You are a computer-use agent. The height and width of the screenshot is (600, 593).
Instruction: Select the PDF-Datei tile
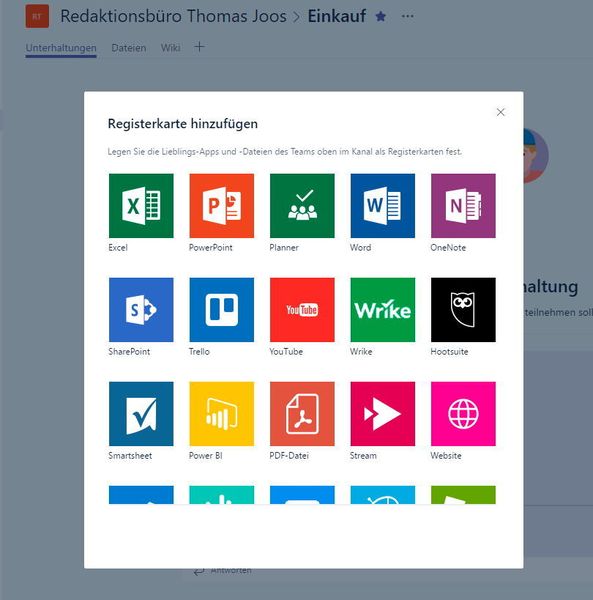point(302,414)
